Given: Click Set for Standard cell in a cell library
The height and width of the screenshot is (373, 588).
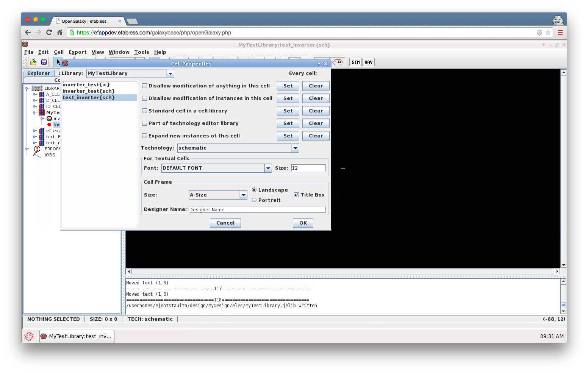Looking at the screenshot, I should (x=288, y=111).
